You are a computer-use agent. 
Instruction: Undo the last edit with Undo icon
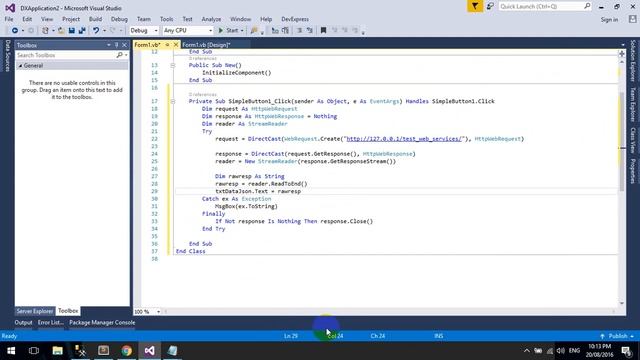(96, 31)
